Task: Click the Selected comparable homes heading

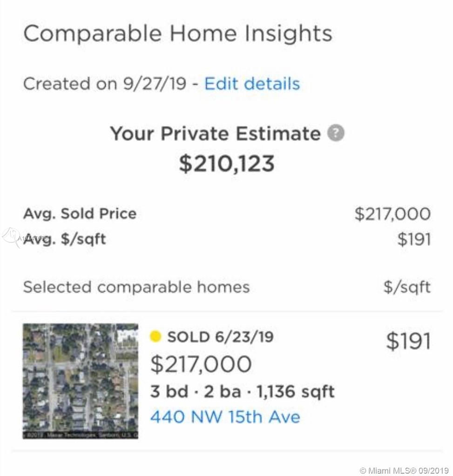Action: point(136,287)
